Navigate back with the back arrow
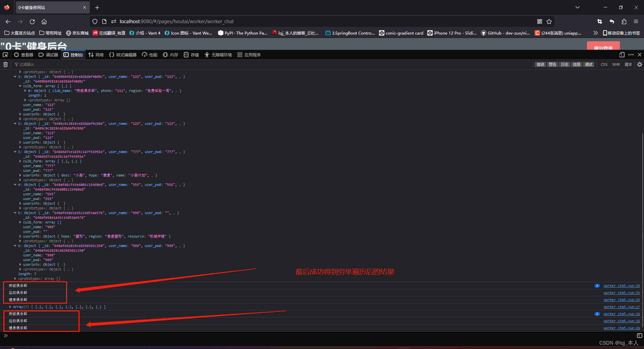Viewport: 644px width, 349px height. point(8,21)
